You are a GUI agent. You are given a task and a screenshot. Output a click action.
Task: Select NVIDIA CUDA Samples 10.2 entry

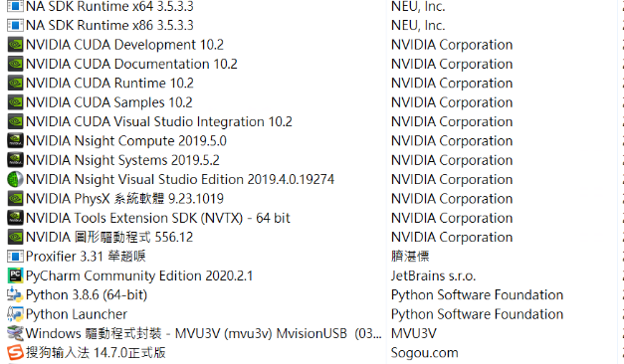(x=109, y=102)
